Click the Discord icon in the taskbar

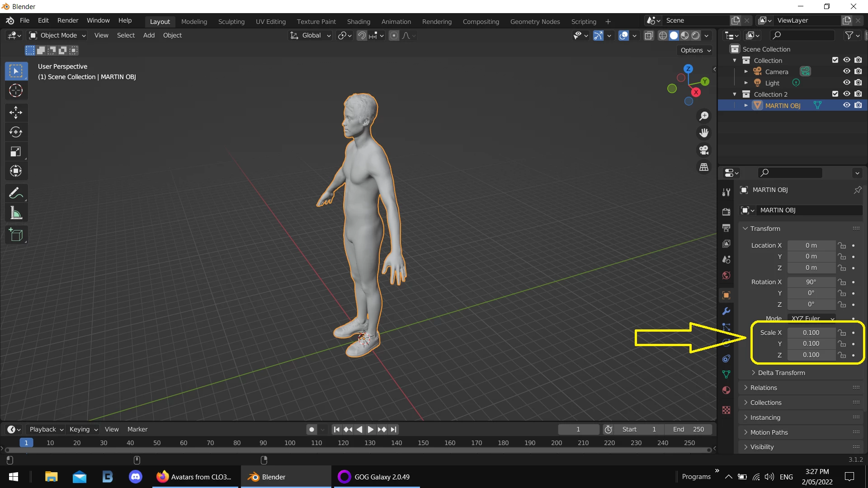tap(136, 477)
